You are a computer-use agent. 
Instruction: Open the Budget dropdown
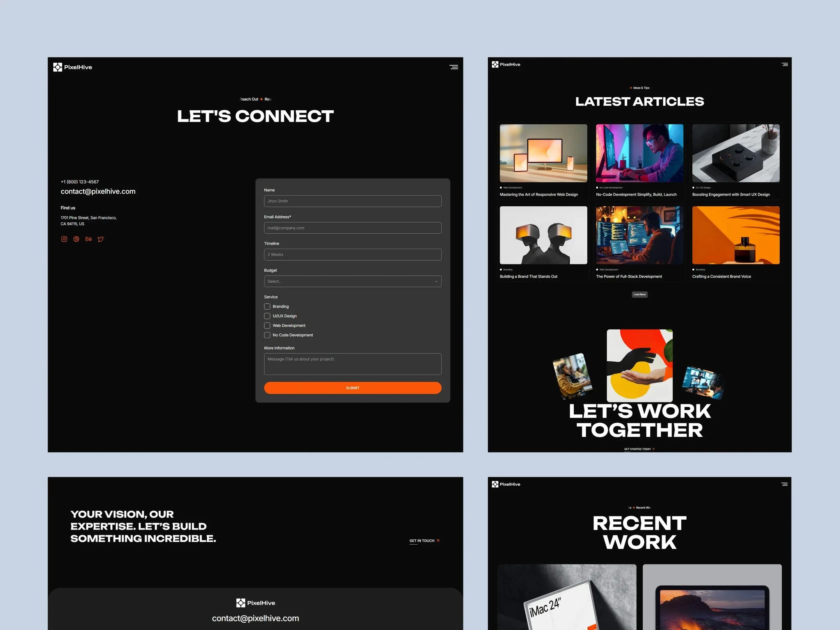pyautogui.click(x=352, y=281)
